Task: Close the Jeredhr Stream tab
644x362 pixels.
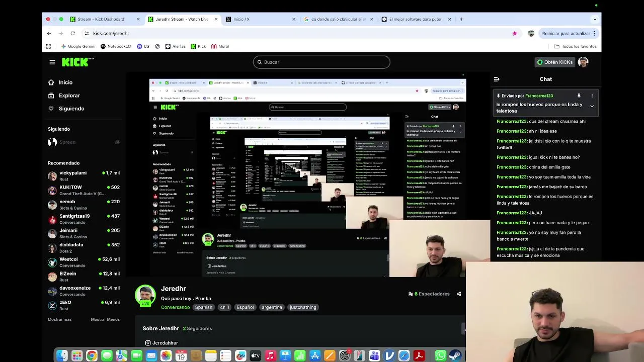Action: pos(216,19)
